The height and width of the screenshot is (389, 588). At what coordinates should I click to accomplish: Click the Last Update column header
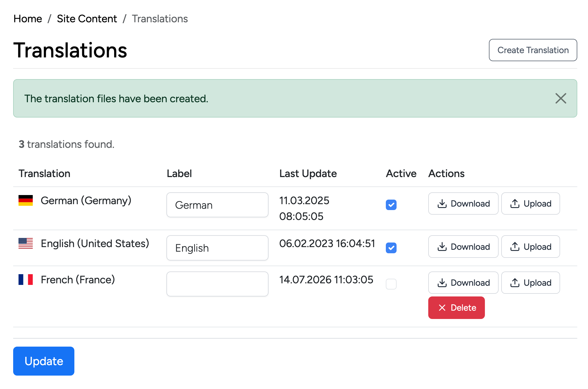(x=308, y=174)
